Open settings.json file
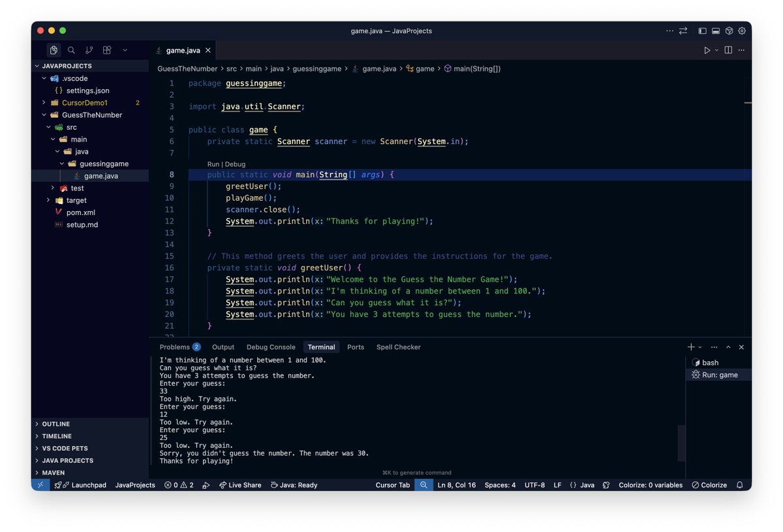 coord(90,91)
